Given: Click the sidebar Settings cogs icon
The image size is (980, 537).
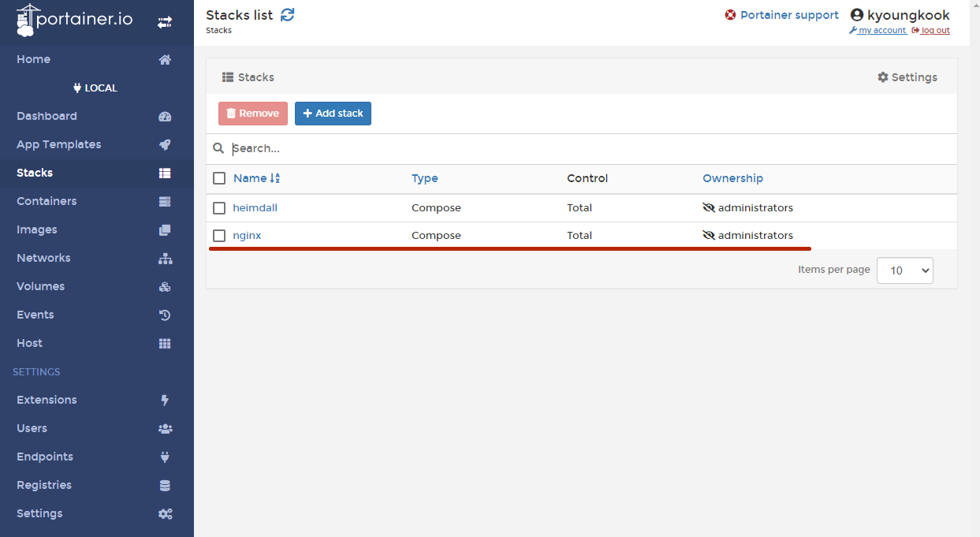Looking at the screenshot, I should point(165,514).
